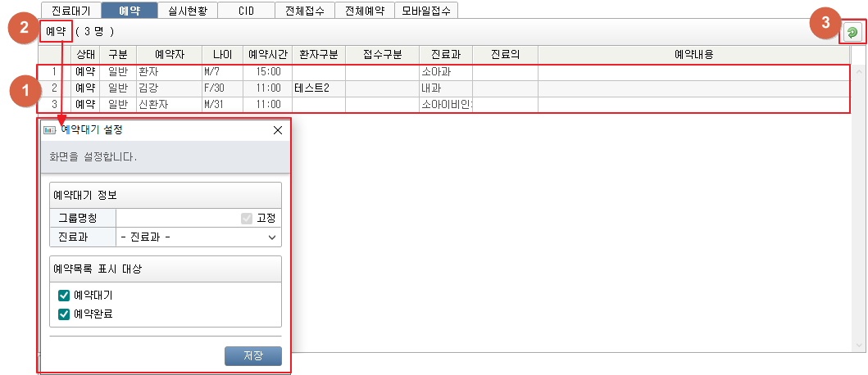Click the 예약대기 설정 dialog title icon
Viewport: 868px width, 375px height.
[x=49, y=129]
